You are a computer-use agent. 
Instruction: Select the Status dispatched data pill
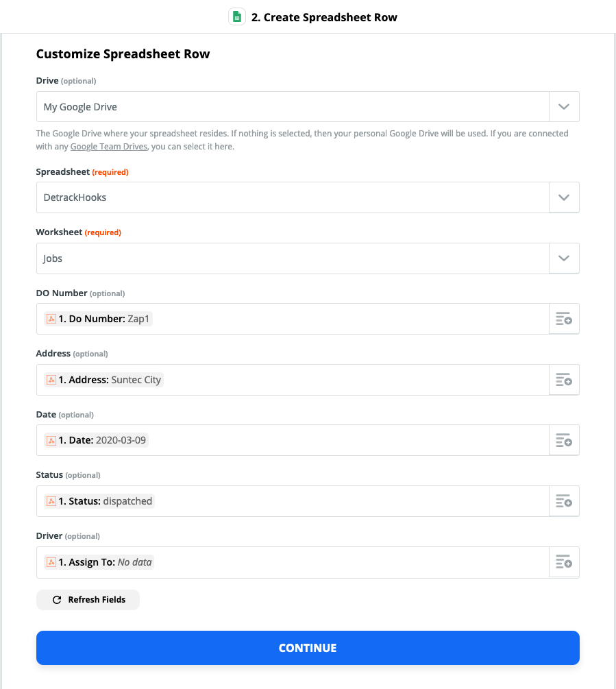point(99,501)
